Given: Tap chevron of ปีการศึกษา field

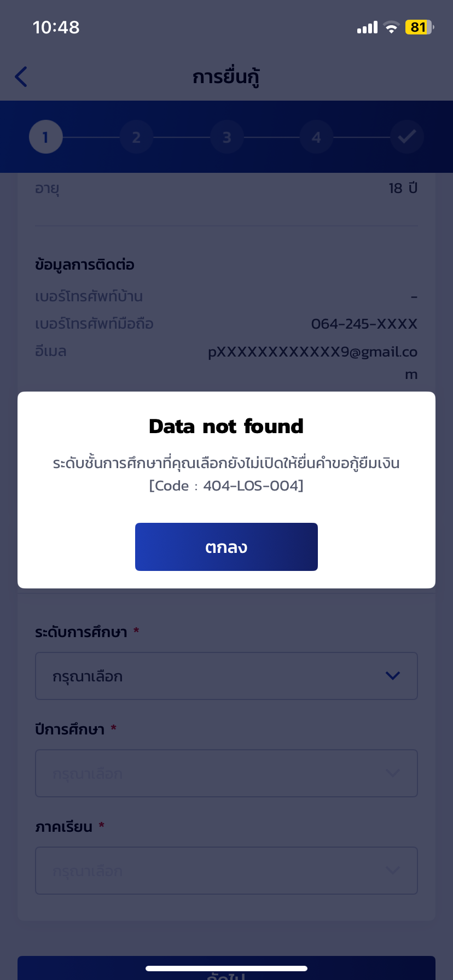Looking at the screenshot, I should pos(393,773).
